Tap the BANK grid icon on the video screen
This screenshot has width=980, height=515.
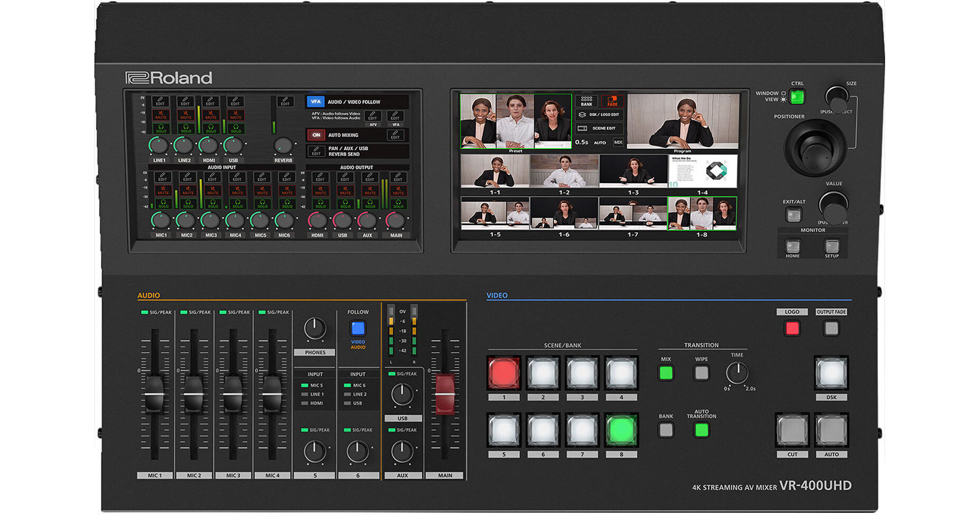pyautogui.click(x=586, y=101)
